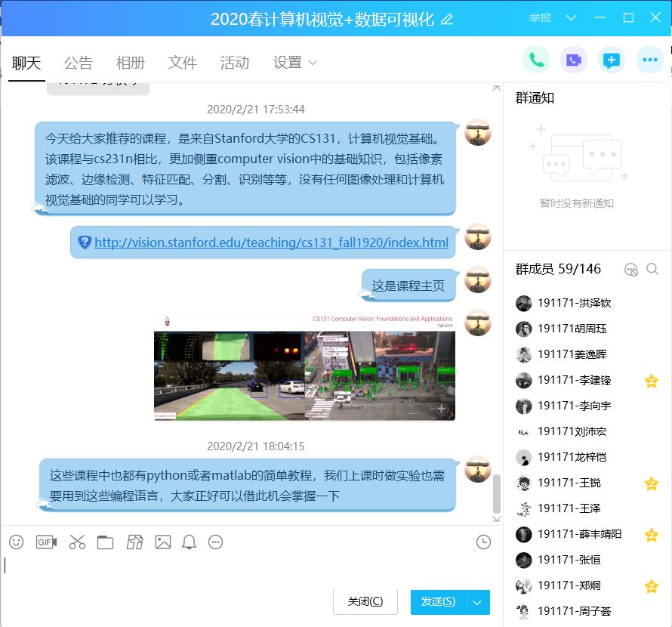Select member 191171姜逸晖

[x=587, y=355]
